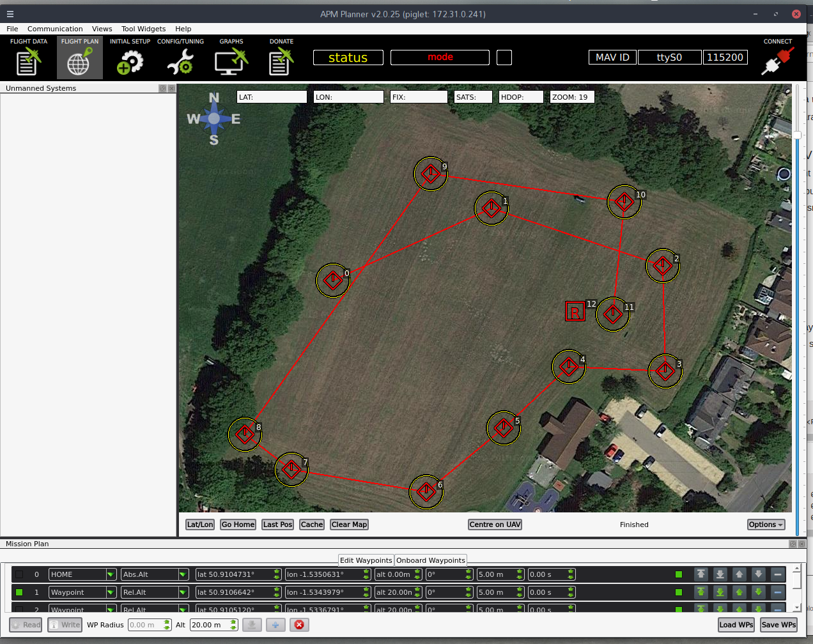The height and width of the screenshot is (644, 813).
Task: Open the Tool Widgets menu
Action: (143, 29)
